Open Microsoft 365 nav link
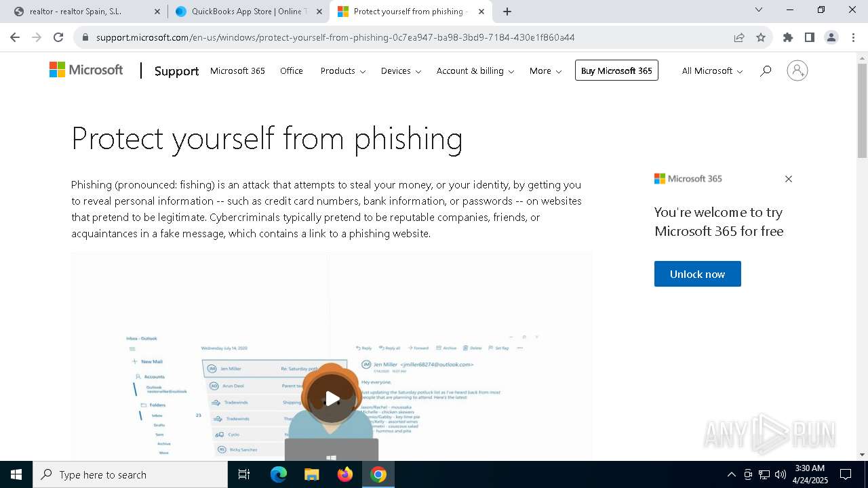868x488 pixels. click(237, 70)
